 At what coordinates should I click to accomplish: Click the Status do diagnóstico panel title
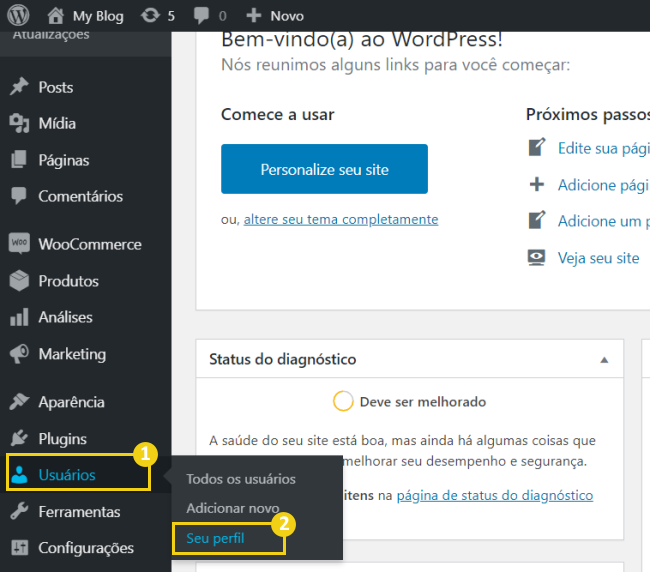[x=282, y=359]
